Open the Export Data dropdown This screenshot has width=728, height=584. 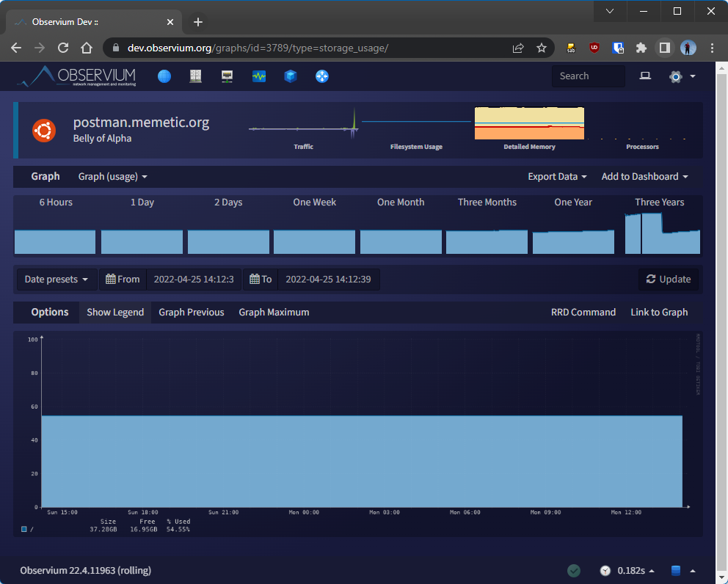pyautogui.click(x=557, y=176)
